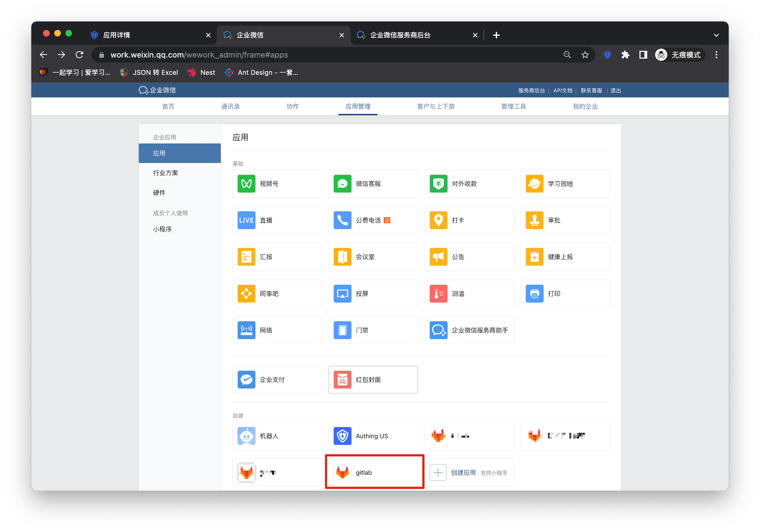760x532 pixels.
Task: Open the Authing US shield icon
Action: (342, 436)
